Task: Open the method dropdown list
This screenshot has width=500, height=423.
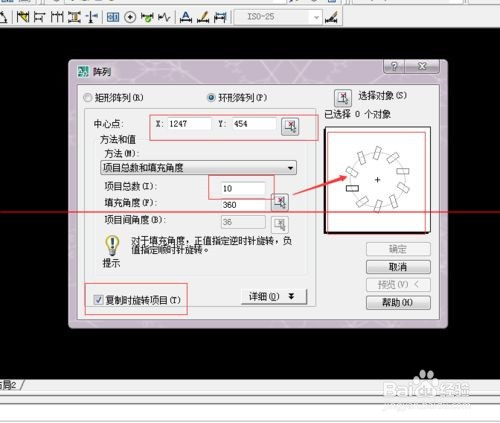Action: [198, 168]
